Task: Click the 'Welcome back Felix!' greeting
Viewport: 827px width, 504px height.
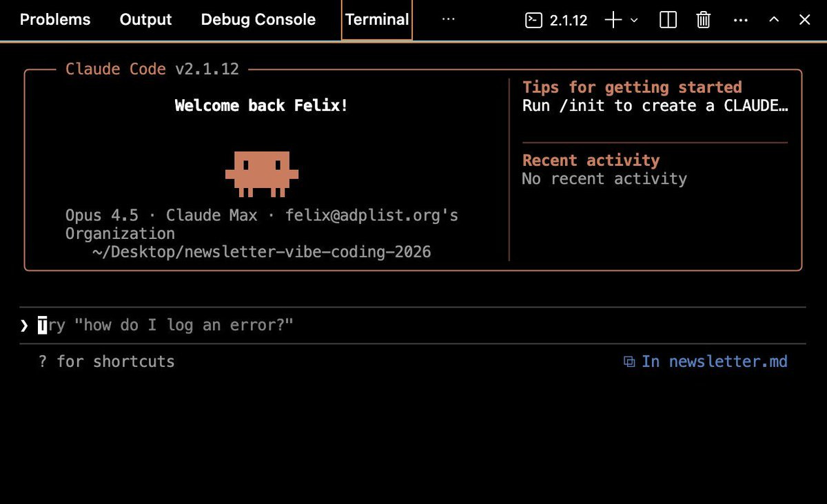Action: tap(261, 106)
